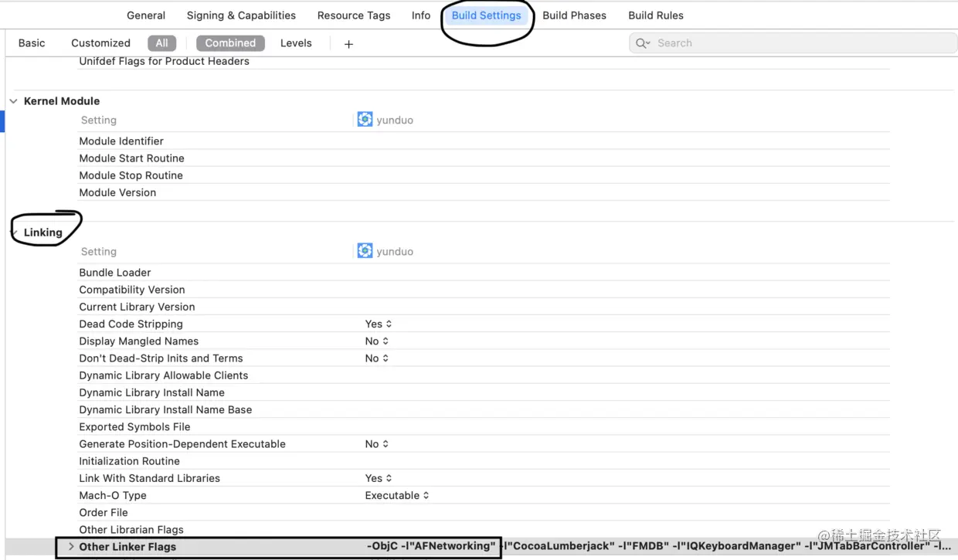This screenshot has width=958, height=560.
Task: Switch to Levels view mode
Action: pos(296,43)
